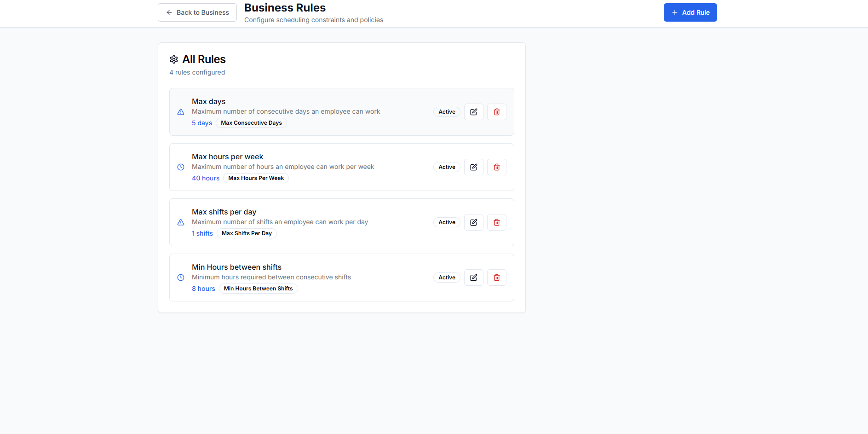Click the Active badge on Max days
Viewport: 868px width, 434px height.
click(447, 112)
